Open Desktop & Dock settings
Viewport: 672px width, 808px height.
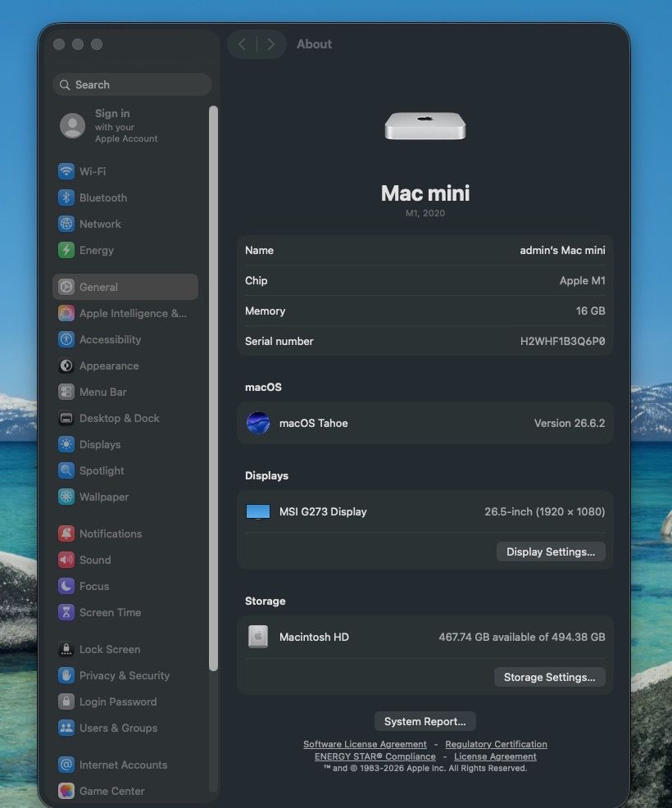[x=125, y=418]
